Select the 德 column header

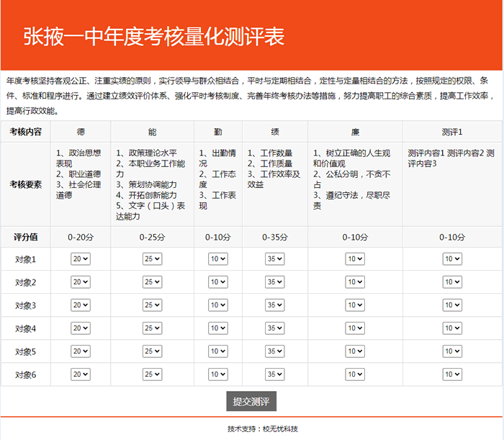click(81, 133)
